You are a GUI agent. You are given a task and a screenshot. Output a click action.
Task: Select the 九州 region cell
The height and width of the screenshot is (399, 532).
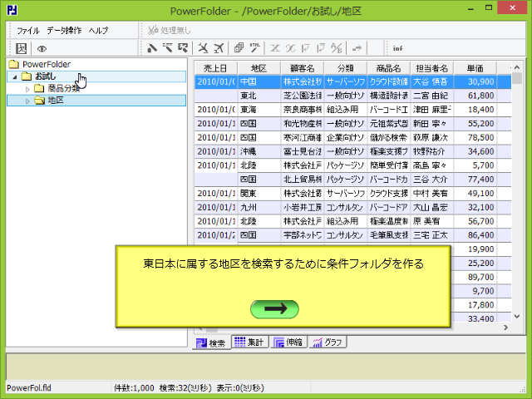point(259,207)
